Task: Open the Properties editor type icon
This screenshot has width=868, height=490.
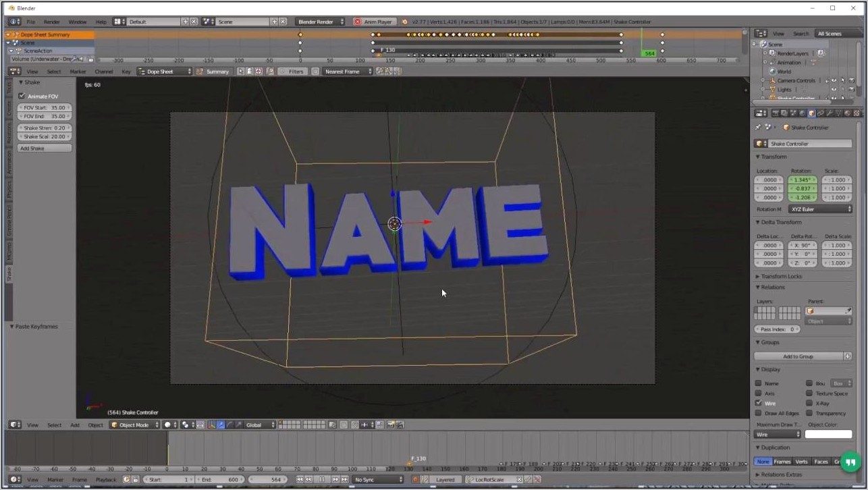Action: pyautogui.click(x=761, y=113)
